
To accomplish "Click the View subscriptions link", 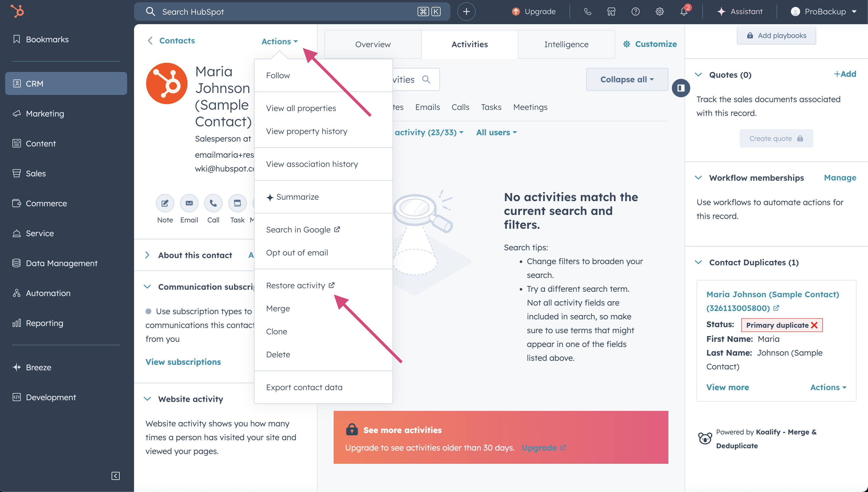I will click(183, 362).
